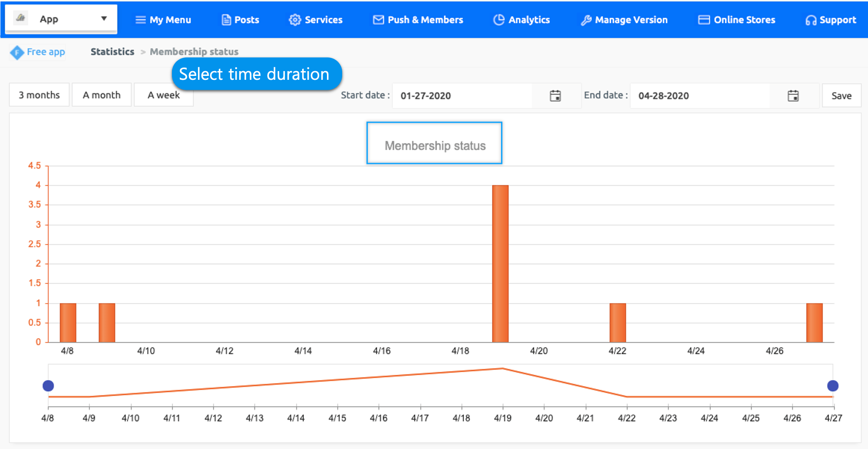Image resolution: width=868 pixels, height=449 pixels.
Task: Click the Online Stores card icon
Action: (704, 20)
